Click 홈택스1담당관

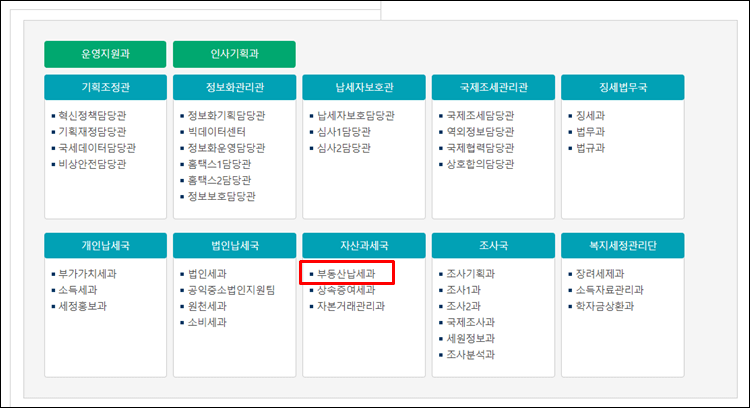(220, 164)
